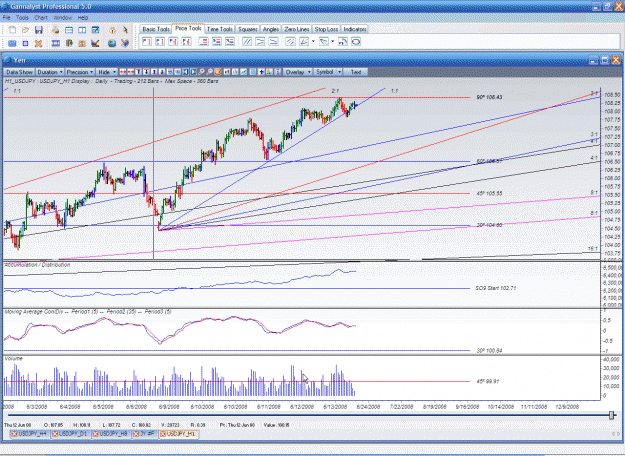Click the magnifier zoom-in icon on chart toolbar

[202, 72]
